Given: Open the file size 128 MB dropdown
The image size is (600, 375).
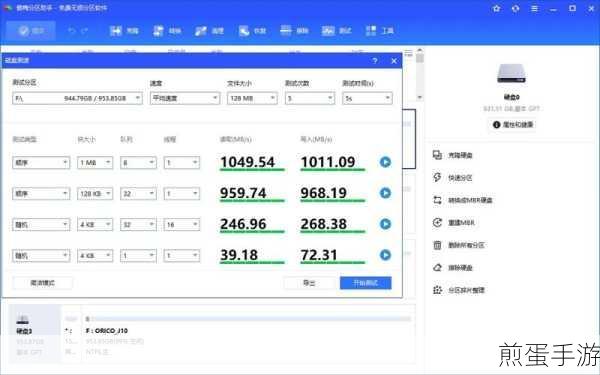Looking at the screenshot, I should pos(252,98).
